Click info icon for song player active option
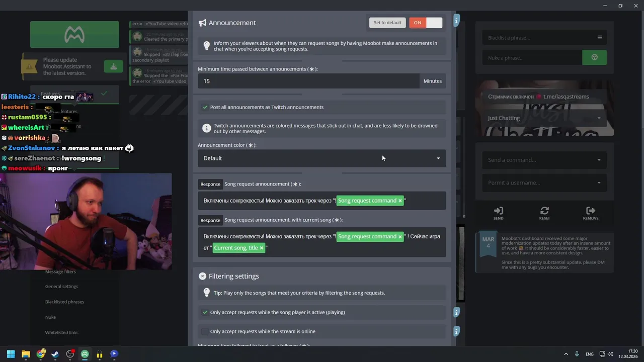644x362 pixels. [x=456, y=312]
